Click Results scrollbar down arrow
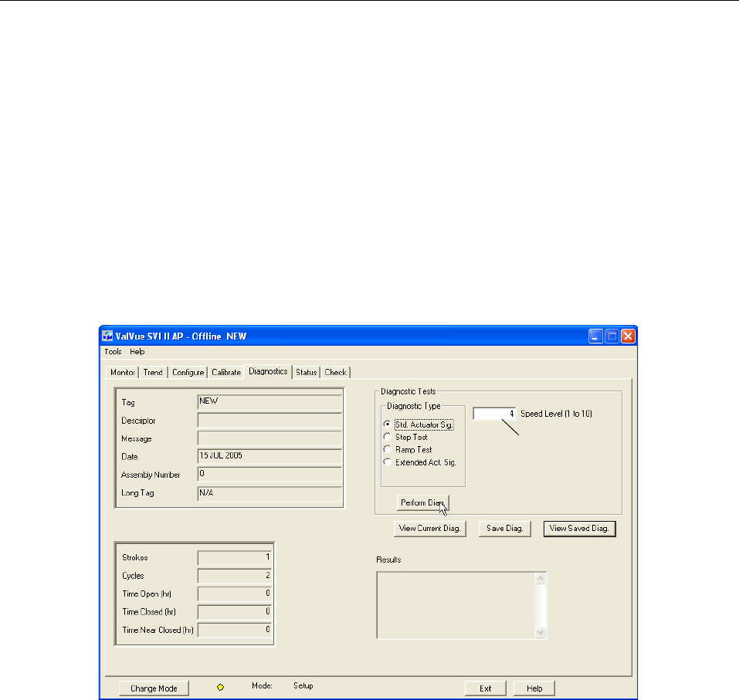 (x=541, y=633)
